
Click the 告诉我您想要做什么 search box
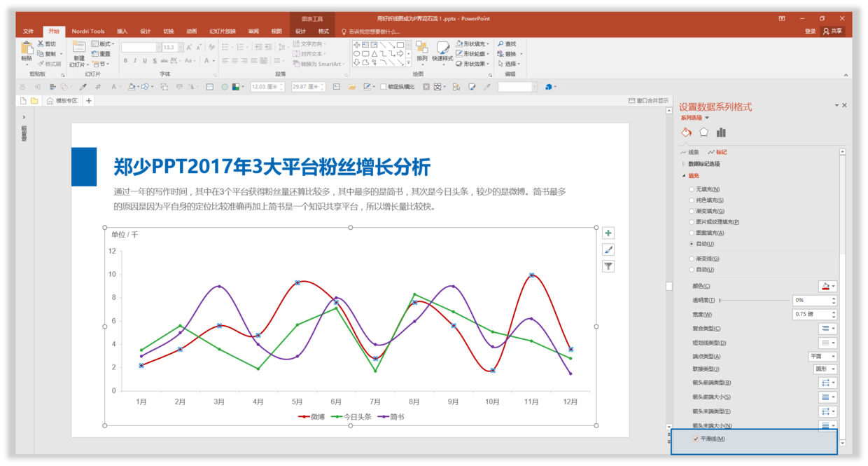pyautogui.click(x=370, y=32)
